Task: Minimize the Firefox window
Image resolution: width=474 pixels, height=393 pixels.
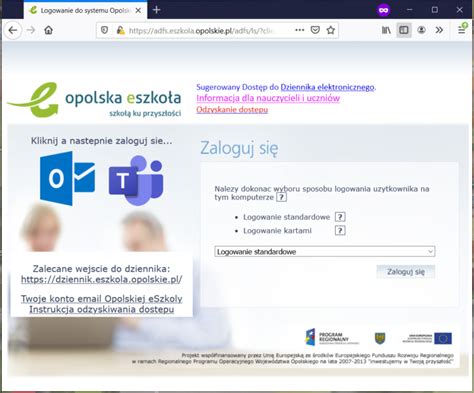Action: click(410, 10)
